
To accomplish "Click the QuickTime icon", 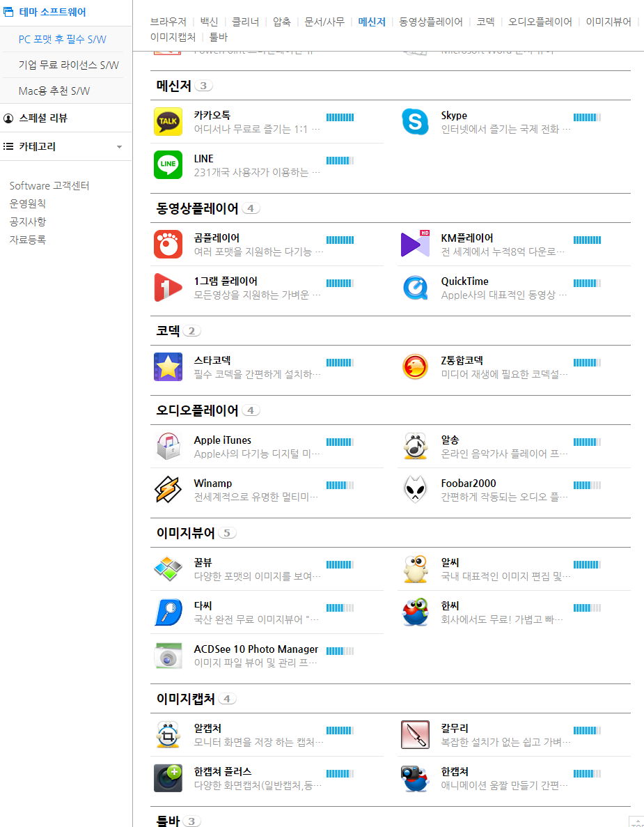I will 415,287.
